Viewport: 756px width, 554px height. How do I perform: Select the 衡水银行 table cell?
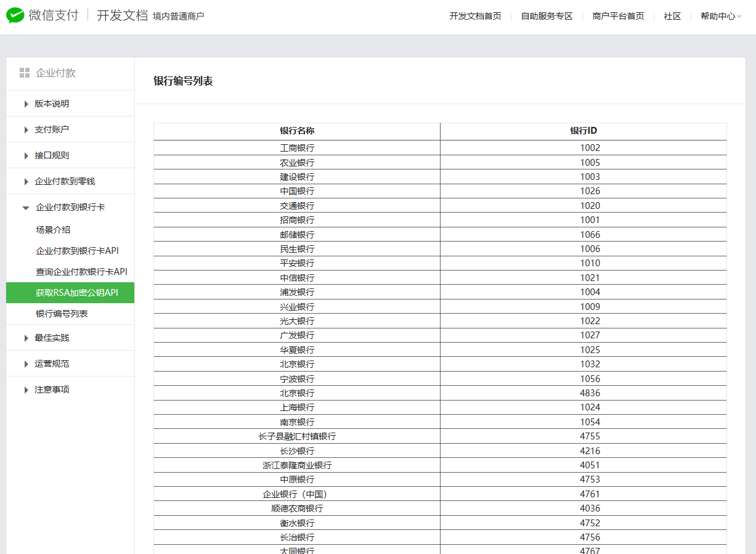click(297, 523)
